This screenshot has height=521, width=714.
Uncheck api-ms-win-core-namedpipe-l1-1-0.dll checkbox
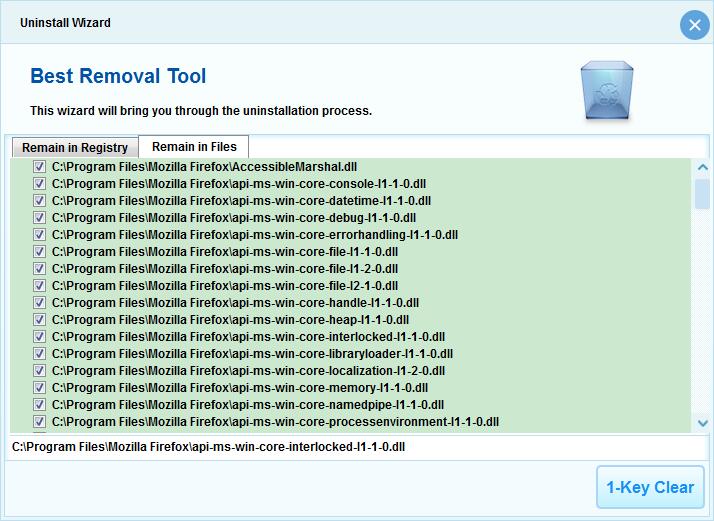(x=39, y=405)
